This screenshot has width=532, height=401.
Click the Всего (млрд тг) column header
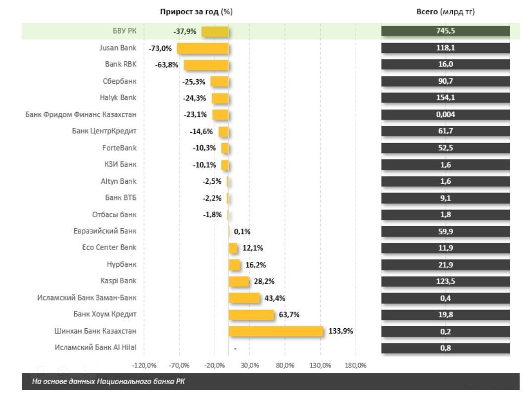coord(446,12)
